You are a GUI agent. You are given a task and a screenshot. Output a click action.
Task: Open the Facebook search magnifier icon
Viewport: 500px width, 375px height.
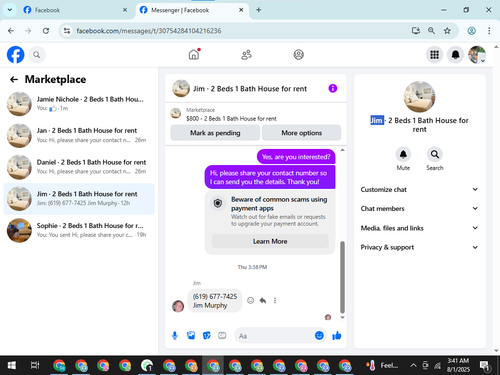pos(37,55)
